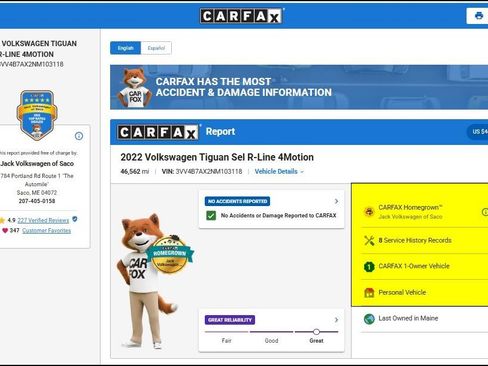Screen dimensions: 488x366
Task: Click the Personal Vehicle text
Action: click(x=402, y=292)
